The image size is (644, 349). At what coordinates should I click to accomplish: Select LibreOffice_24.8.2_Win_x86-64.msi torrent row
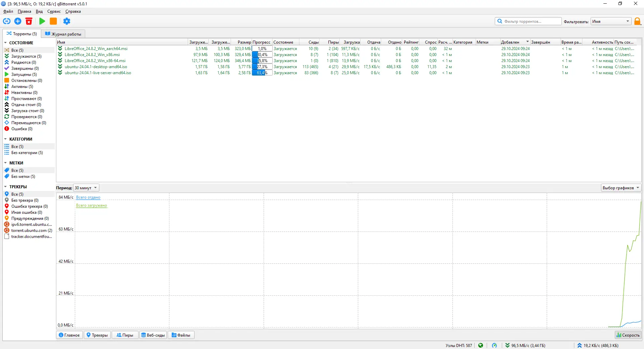point(345,61)
